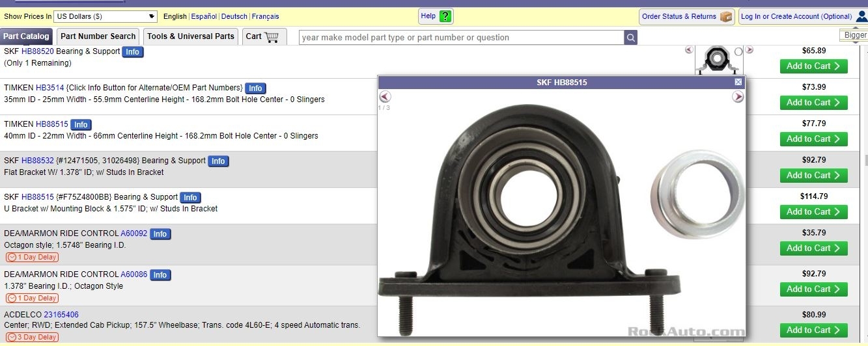Open Info for SKF HB88520

tap(133, 52)
